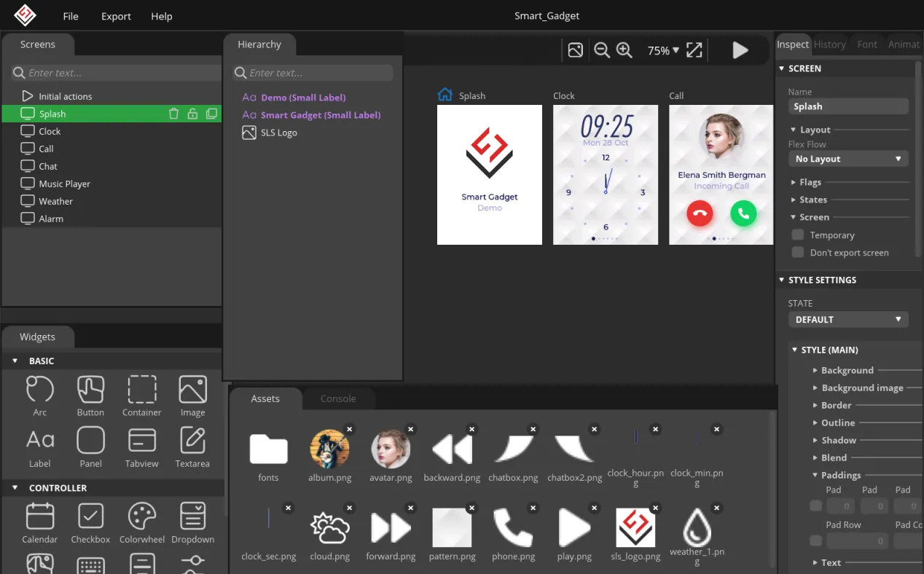Enable the Temporary checkbox
Viewport: 924px width, 574px height.
point(798,235)
